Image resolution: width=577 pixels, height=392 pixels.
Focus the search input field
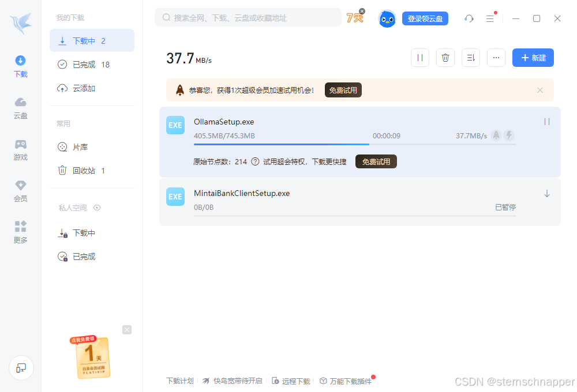tap(248, 18)
